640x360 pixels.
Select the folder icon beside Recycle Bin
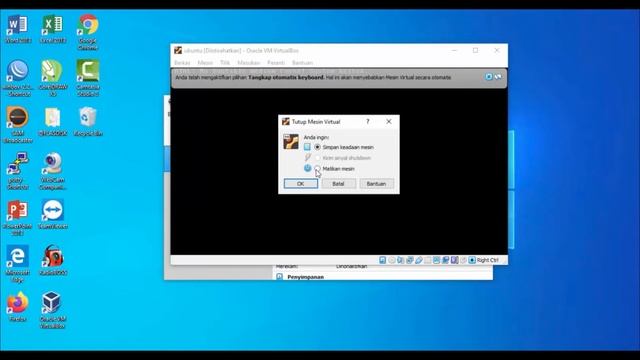pyautogui.click(x=53, y=122)
